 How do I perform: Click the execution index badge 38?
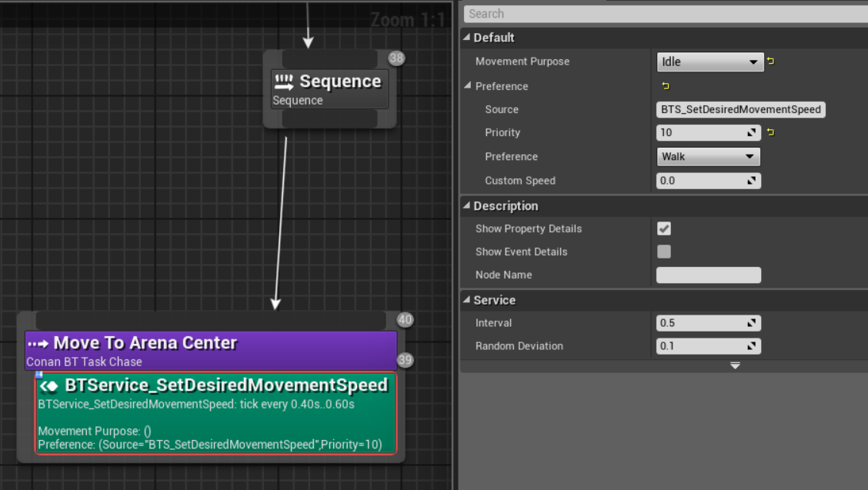pos(396,58)
